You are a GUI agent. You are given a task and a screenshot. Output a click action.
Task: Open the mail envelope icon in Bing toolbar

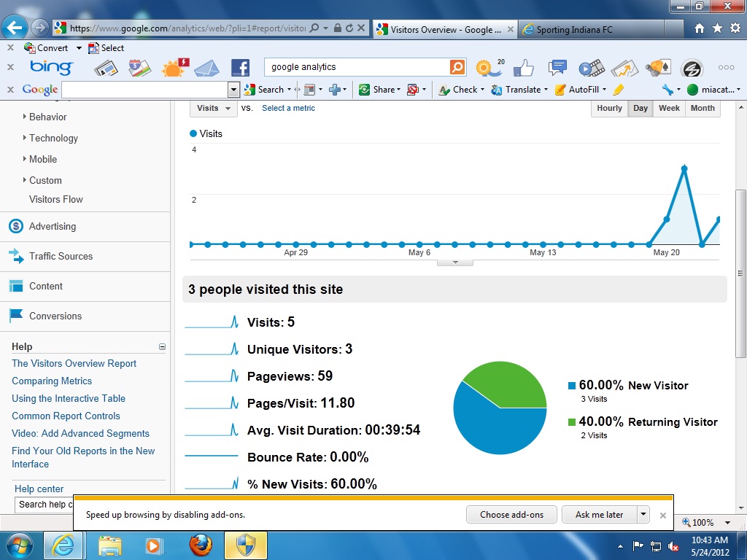tap(206, 68)
